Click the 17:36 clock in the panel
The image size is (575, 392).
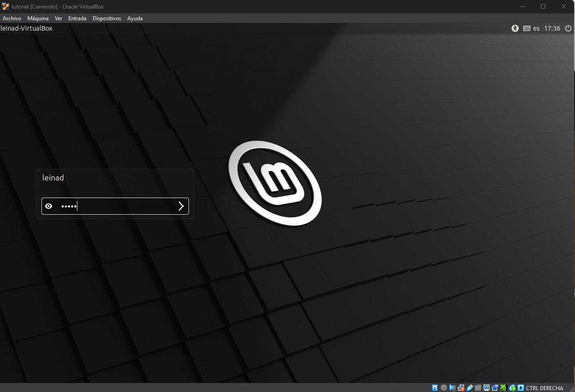(552, 28)
